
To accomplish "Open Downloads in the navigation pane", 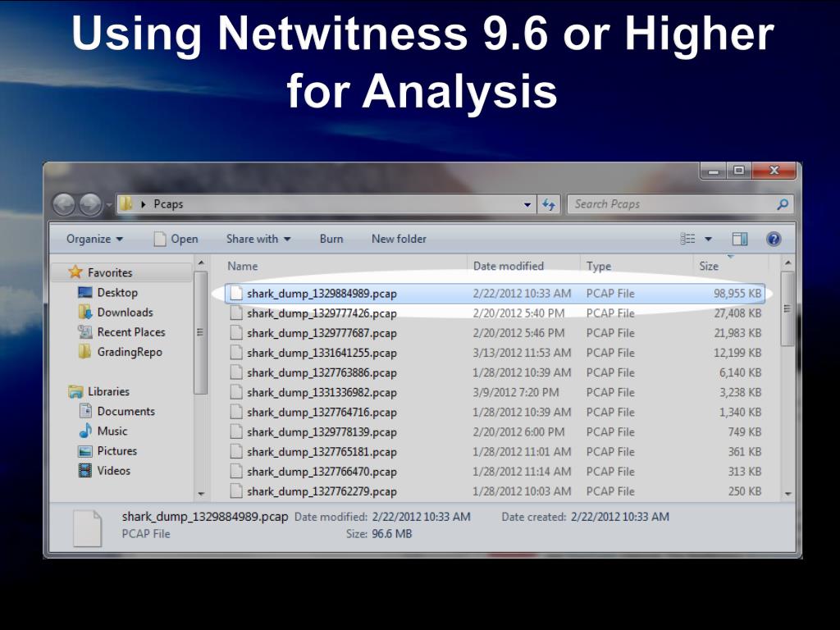I will [125, 313].
